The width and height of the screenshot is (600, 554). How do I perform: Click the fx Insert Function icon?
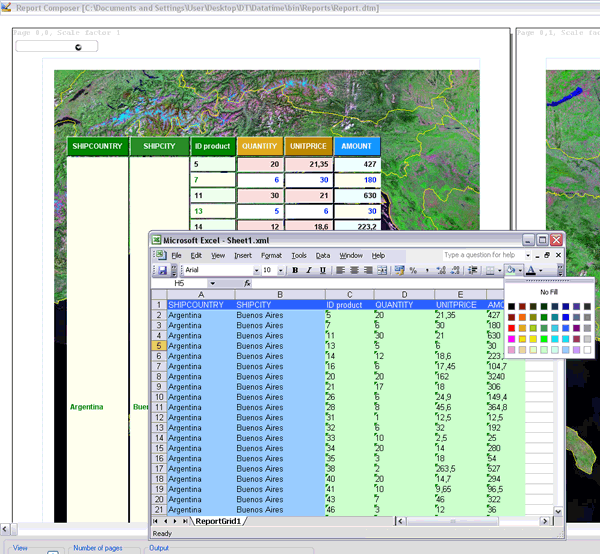coord(247,283)
